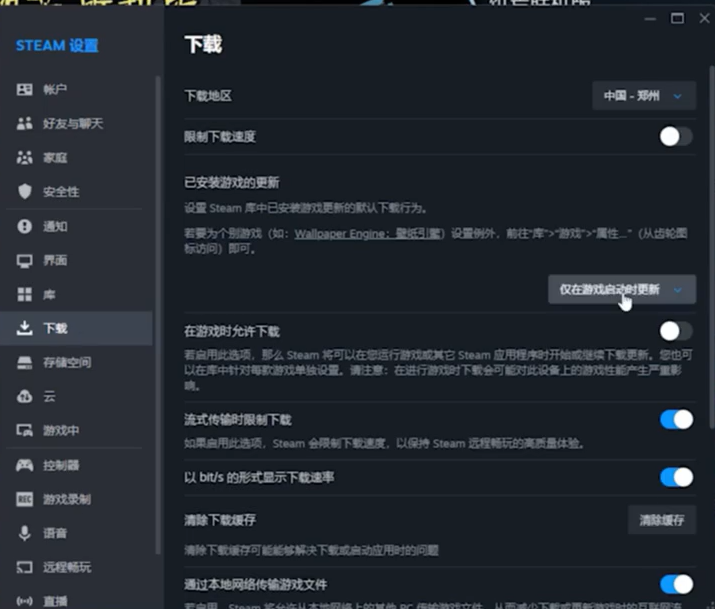Toggle 在游戏时允许下载 switch
This screenshot has height=609, width=715.
(x=676, y=331)
